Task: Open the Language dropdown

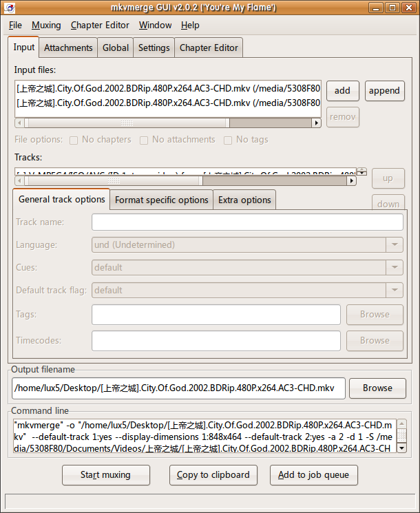Action: coord(247,244)
